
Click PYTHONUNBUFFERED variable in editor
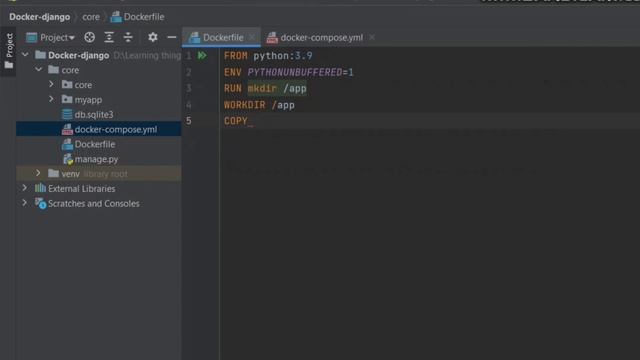point(295,73)
